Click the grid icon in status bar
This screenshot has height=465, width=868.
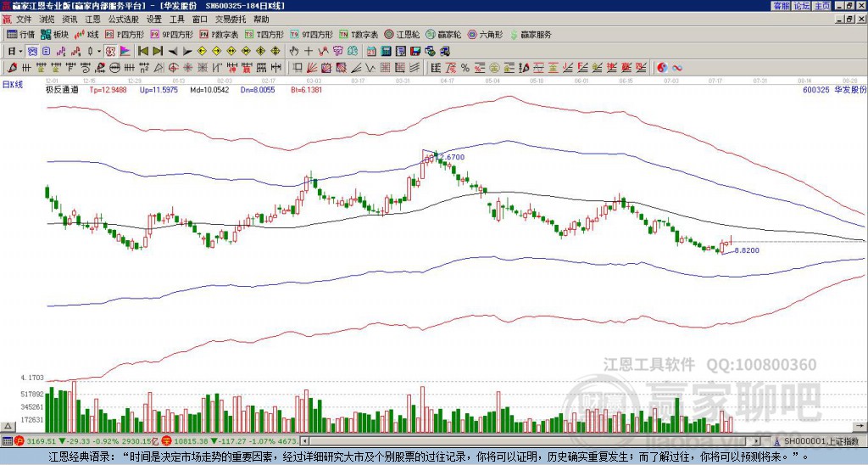[7, 442]
